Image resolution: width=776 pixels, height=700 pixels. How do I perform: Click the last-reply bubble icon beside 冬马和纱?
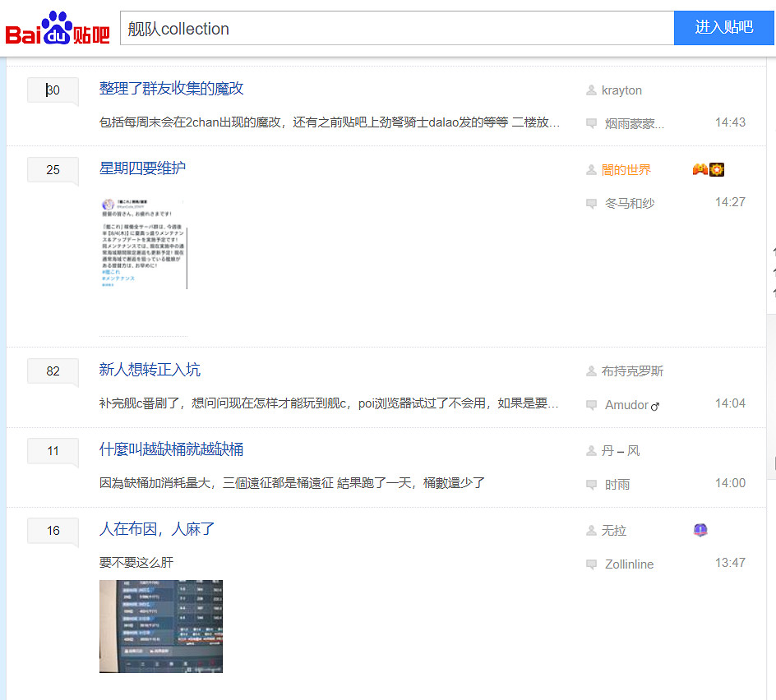591,204
